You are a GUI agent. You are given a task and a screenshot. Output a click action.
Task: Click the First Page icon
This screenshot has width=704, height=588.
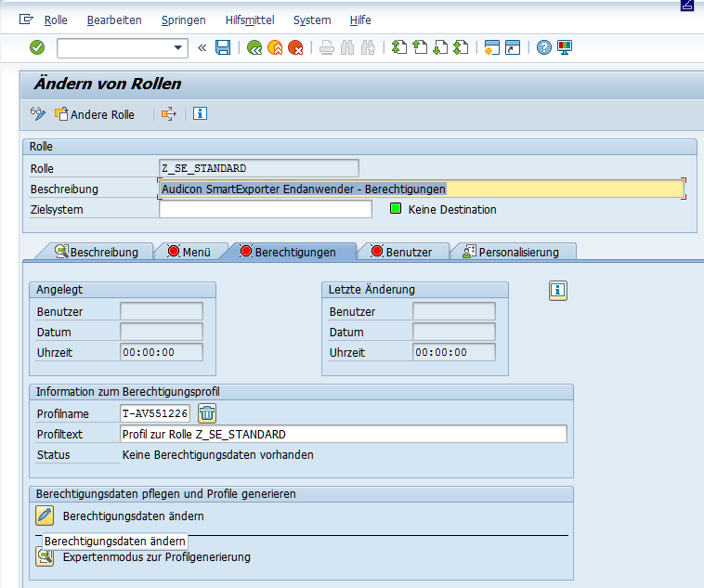coord(399,47)
